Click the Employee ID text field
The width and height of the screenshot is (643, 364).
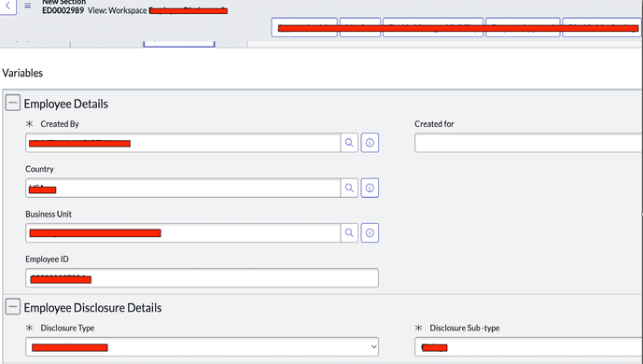pos(202,278)
